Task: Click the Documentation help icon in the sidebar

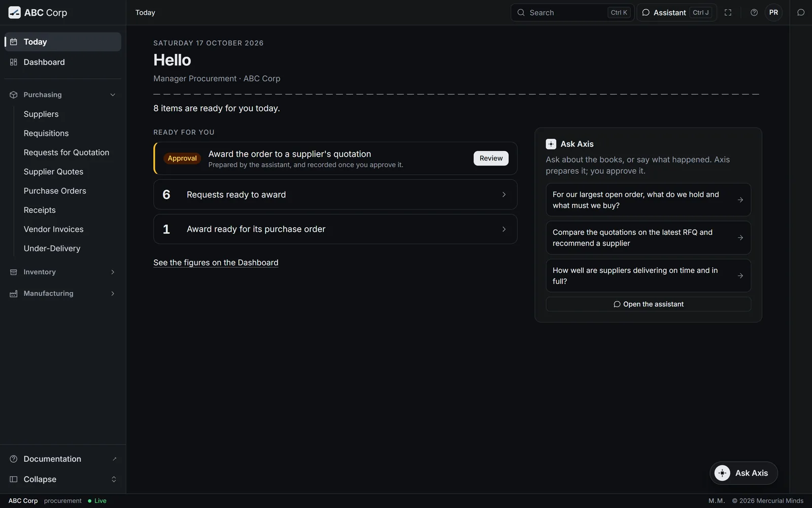Action: click(14, 459)
